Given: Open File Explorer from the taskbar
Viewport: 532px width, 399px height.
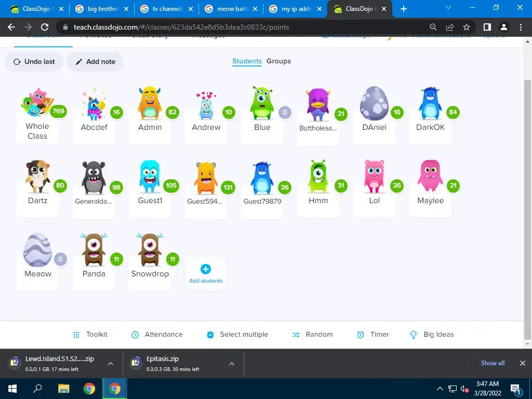Looking at the screenshot, I should click(x=63, y=389).
